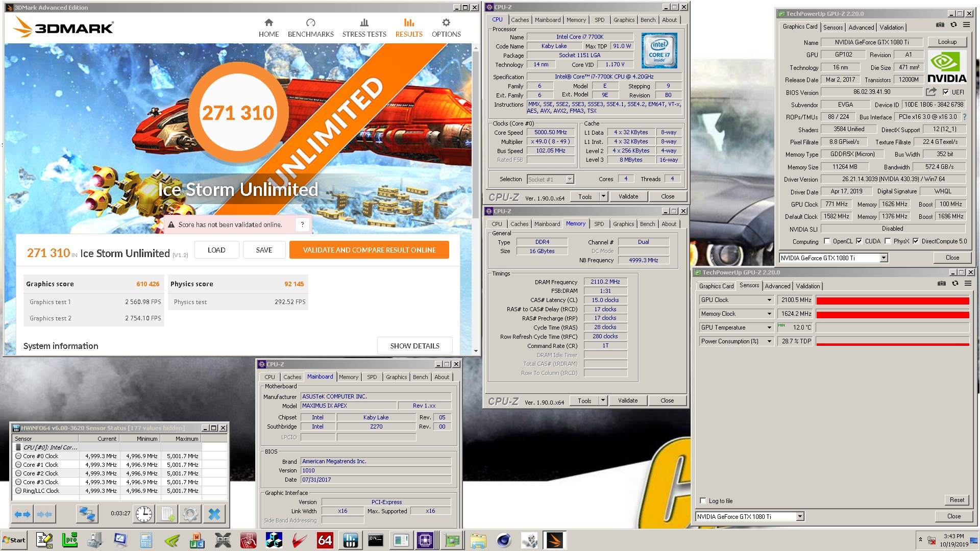Switch to Bench tab in CPU-Z Mainboard window

coord(420,377)
